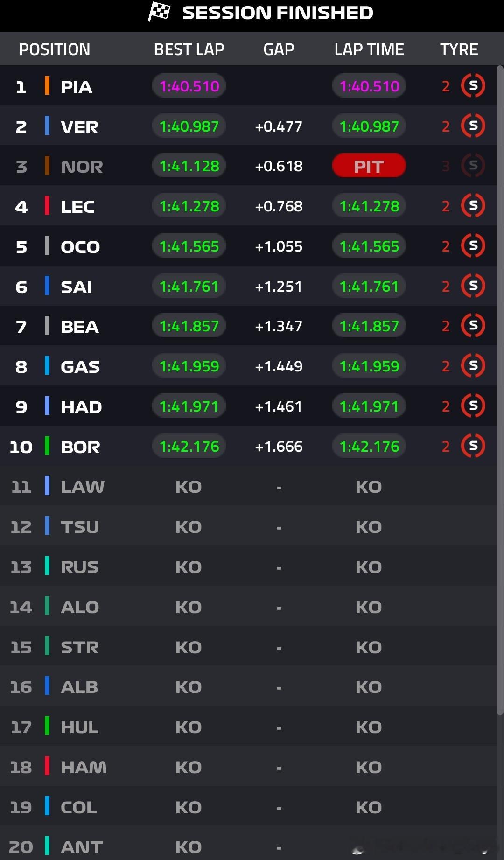Select PIA's purple best lap 1:40.510
The image size is (504, 860).
(189, 86)
